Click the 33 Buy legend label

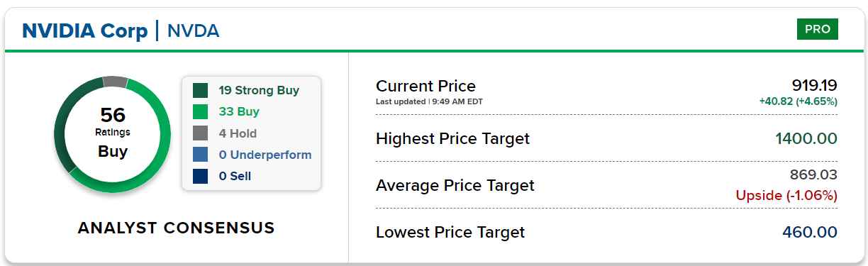(x=239, y=111)
